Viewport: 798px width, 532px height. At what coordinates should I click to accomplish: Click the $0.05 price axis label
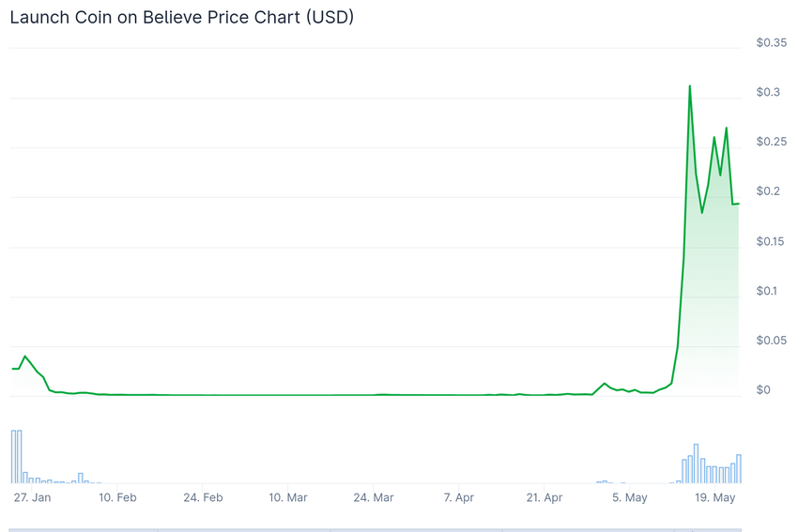click(772, 341)
